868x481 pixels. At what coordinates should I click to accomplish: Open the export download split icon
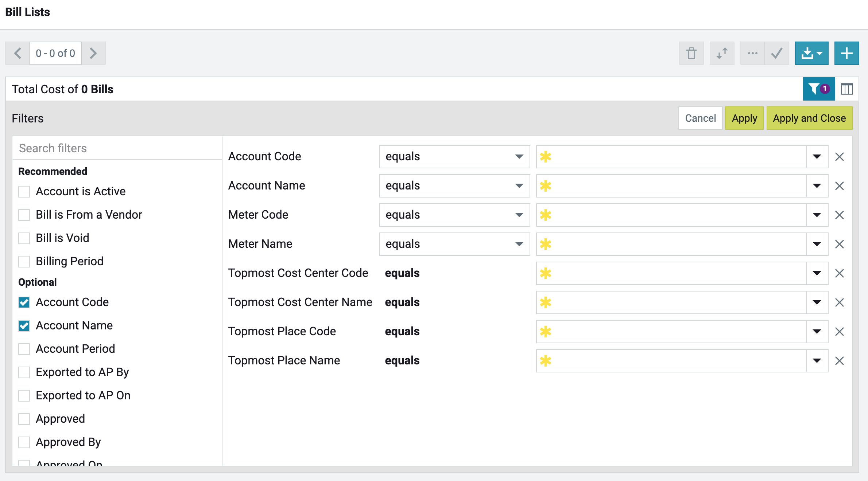click(x=811, y=53)
